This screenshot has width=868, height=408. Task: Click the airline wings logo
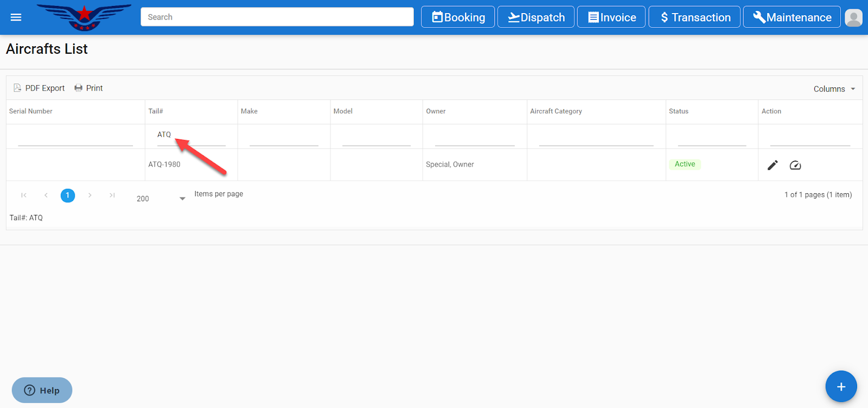[84, 17]
